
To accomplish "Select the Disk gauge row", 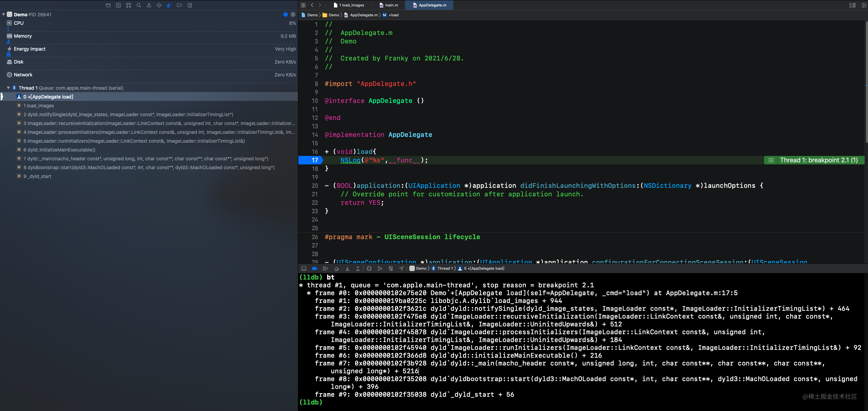I will 149,64.
